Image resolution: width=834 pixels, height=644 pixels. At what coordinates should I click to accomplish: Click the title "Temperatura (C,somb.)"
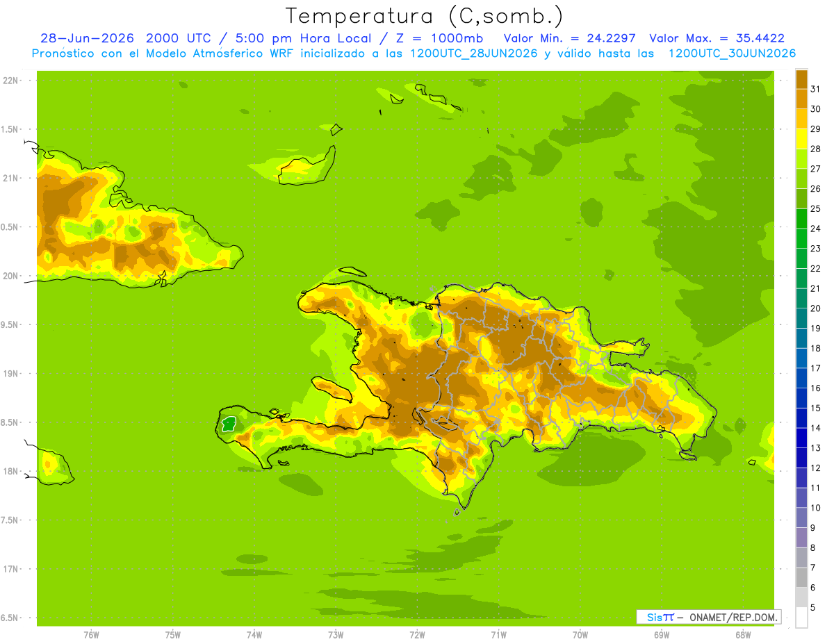[x=424, y=16]
